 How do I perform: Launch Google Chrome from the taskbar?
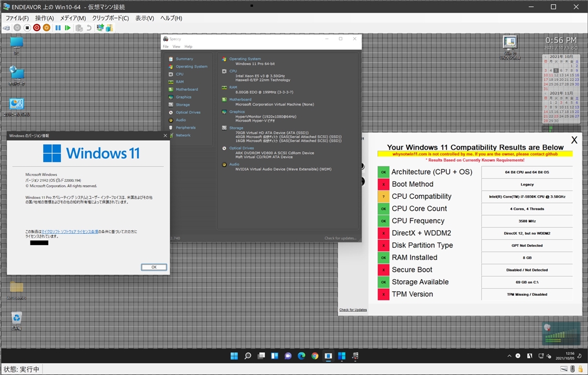(315, 356)
